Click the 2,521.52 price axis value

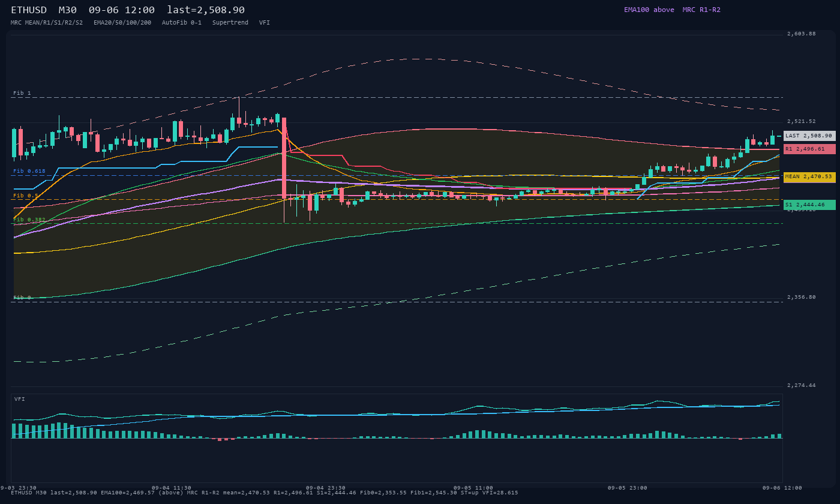(x=802, y=121)
